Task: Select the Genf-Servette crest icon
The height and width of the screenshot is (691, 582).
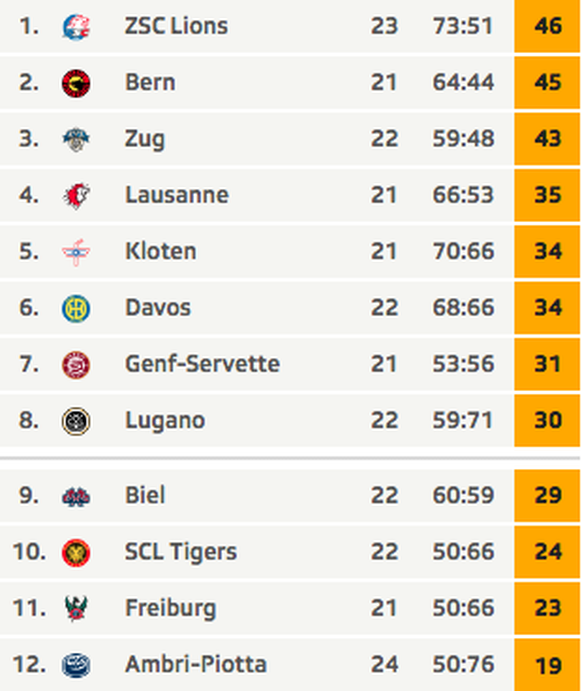Action: point(76,365)
